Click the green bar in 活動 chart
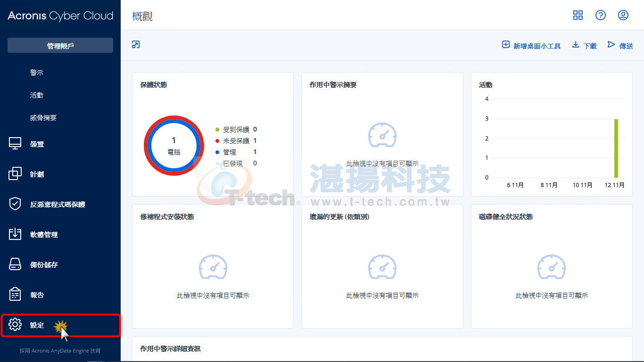The height and width of the screenshot is (362, 644). (616, 148)
